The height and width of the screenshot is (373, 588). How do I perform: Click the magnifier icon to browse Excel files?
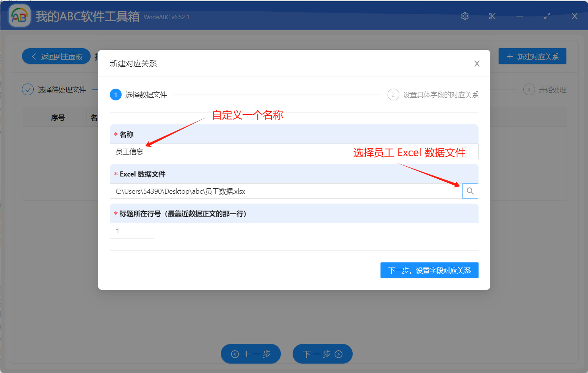pyautogui.click(x=470, y=191)
